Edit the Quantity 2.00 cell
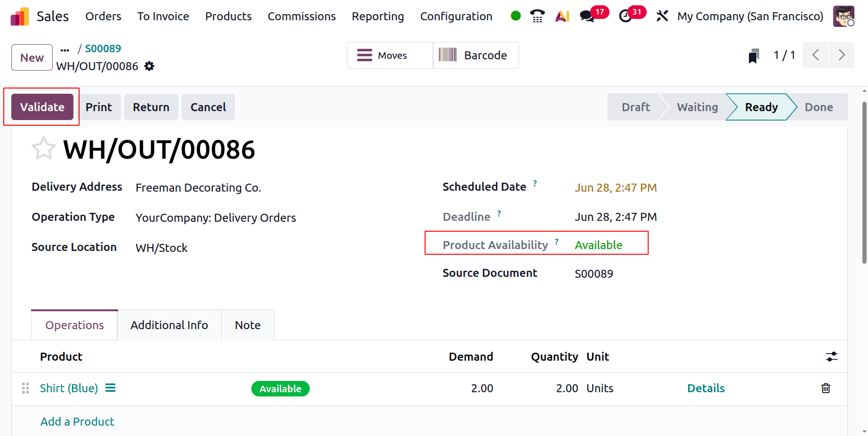The height and width of the screenshot is (436, 868). coord(567,388)
